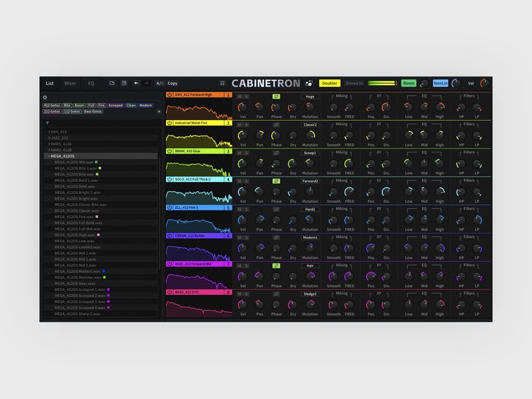Click the Stereo In button
Viewport: 532px width, 399px height.
354,83
